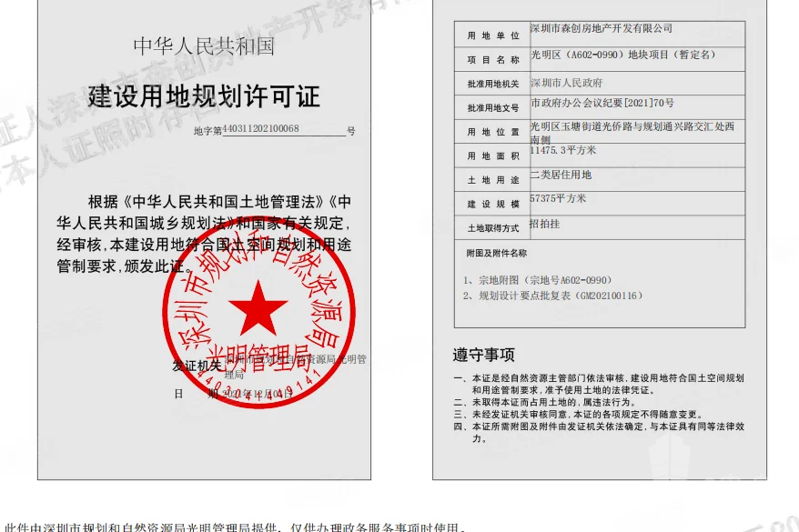The height and width of the screenshot is (532, 799).
Task: Select the value 深圳市人民政府
Action: [566, 83]
